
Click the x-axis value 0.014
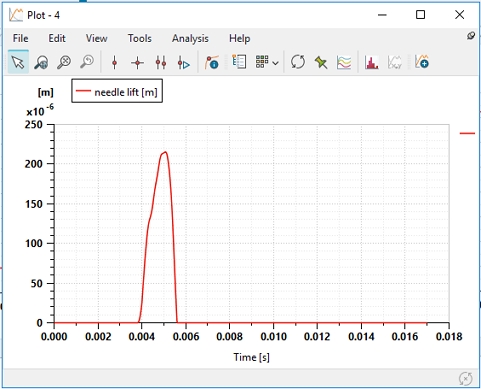[361, 337]
